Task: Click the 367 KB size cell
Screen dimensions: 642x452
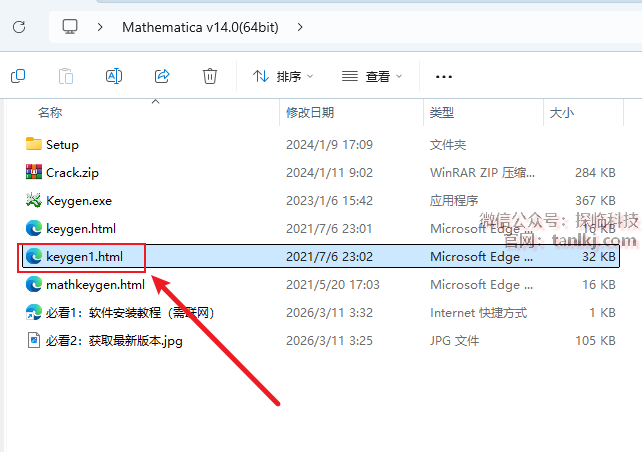Action: point(595,201)
